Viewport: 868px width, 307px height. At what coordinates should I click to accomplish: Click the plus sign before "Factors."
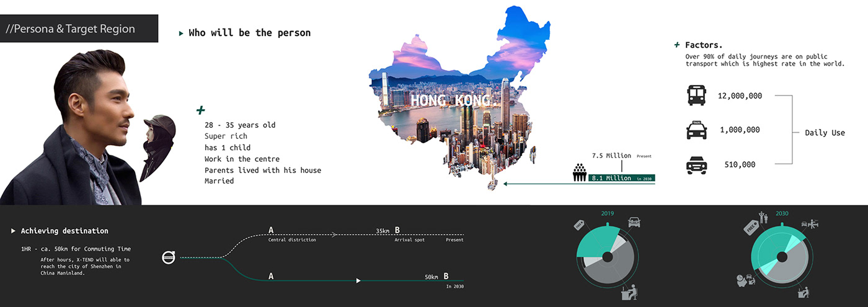pos(677,45)
